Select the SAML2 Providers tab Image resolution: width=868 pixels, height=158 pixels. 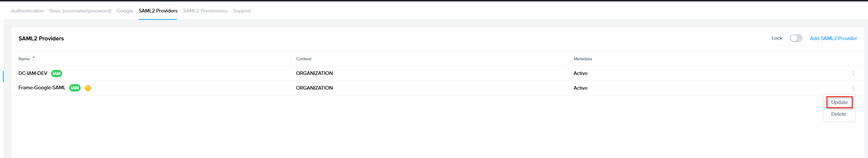coord(158,11)
